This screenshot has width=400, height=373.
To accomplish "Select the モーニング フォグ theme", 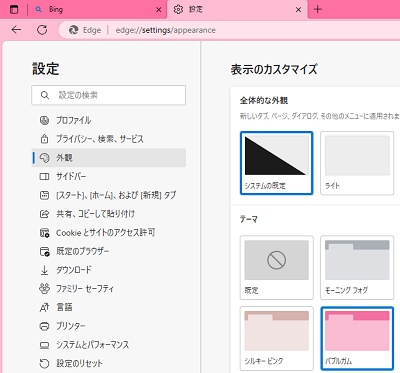I will 357,267.
